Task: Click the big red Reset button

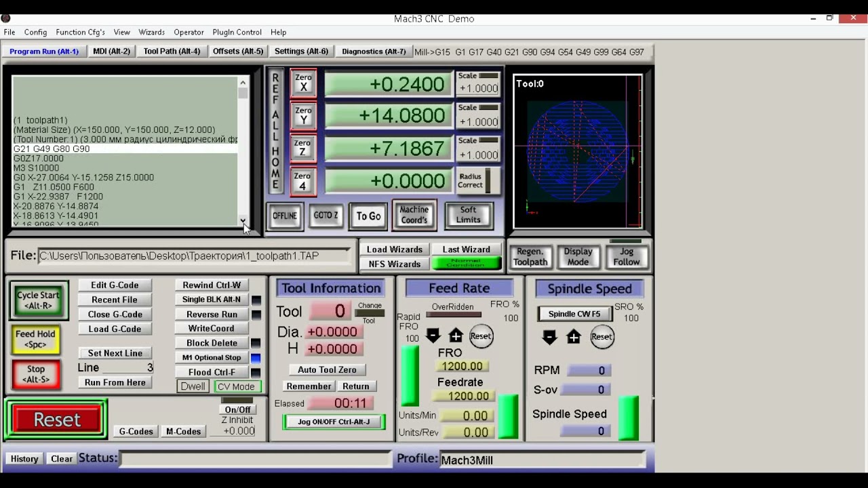Action: click(57, 420)
